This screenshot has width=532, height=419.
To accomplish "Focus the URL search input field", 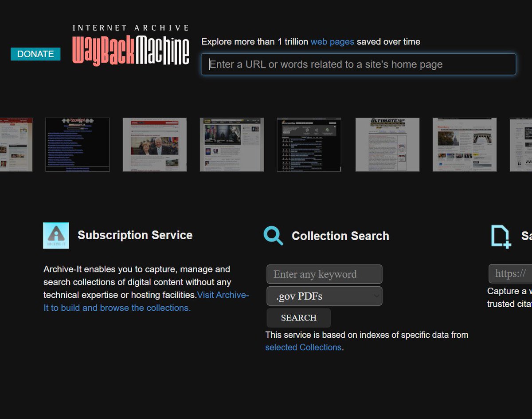I will (358, 64).
